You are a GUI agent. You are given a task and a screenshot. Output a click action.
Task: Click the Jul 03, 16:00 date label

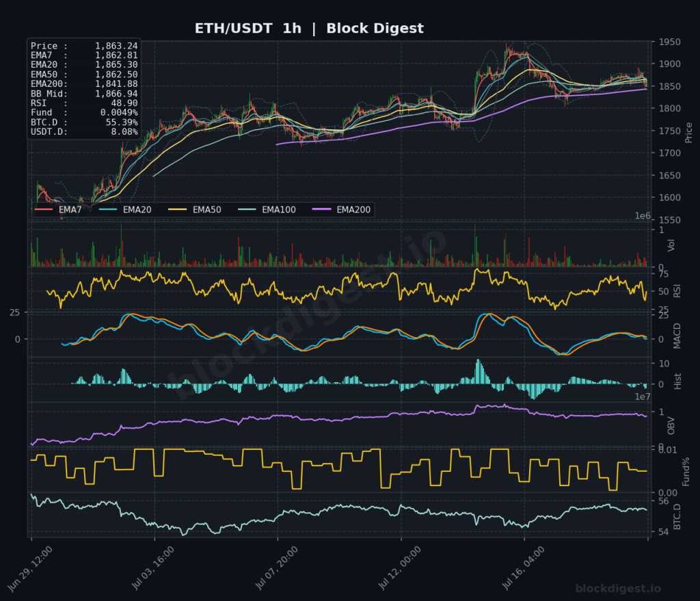click(x=153, y=567)
